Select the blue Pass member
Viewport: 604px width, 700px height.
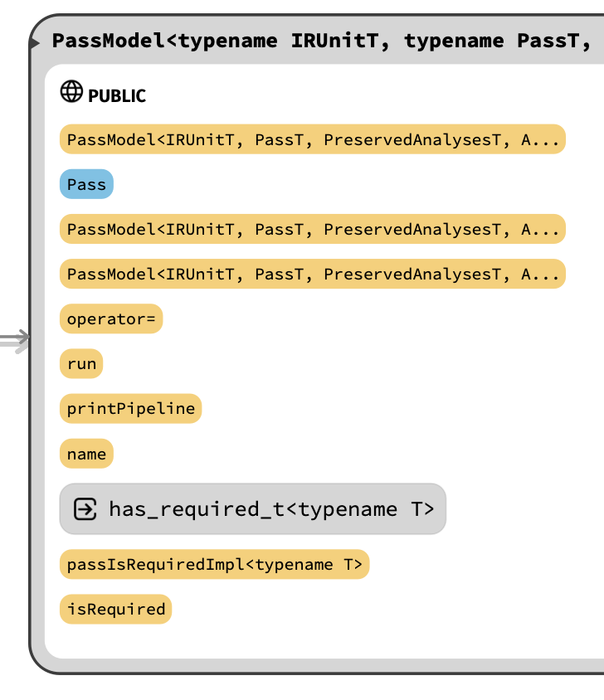tap(86, 184)
